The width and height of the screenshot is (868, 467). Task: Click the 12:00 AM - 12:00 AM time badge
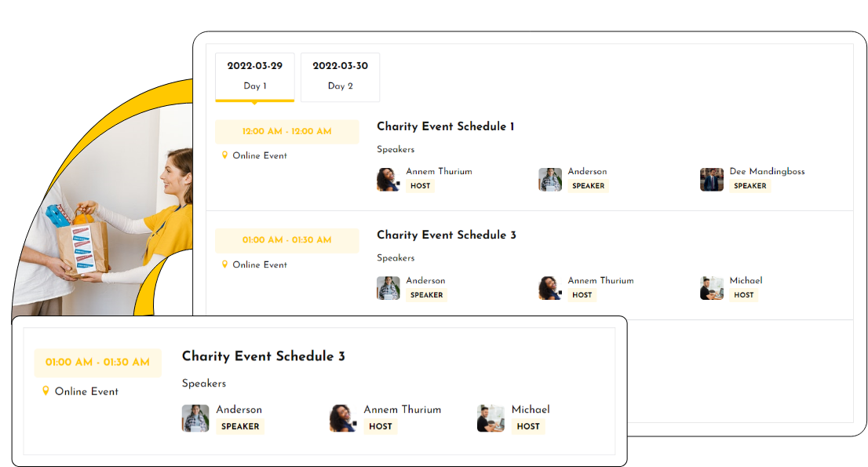[286, 132]
